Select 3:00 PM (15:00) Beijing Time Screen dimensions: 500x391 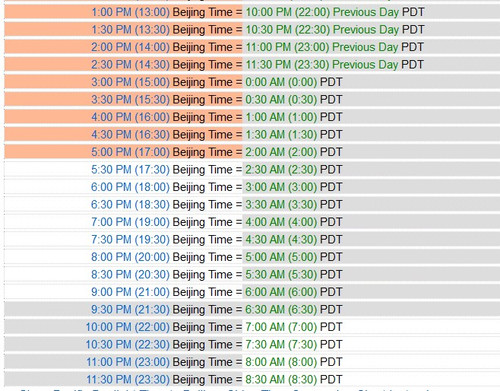(162, 82)
